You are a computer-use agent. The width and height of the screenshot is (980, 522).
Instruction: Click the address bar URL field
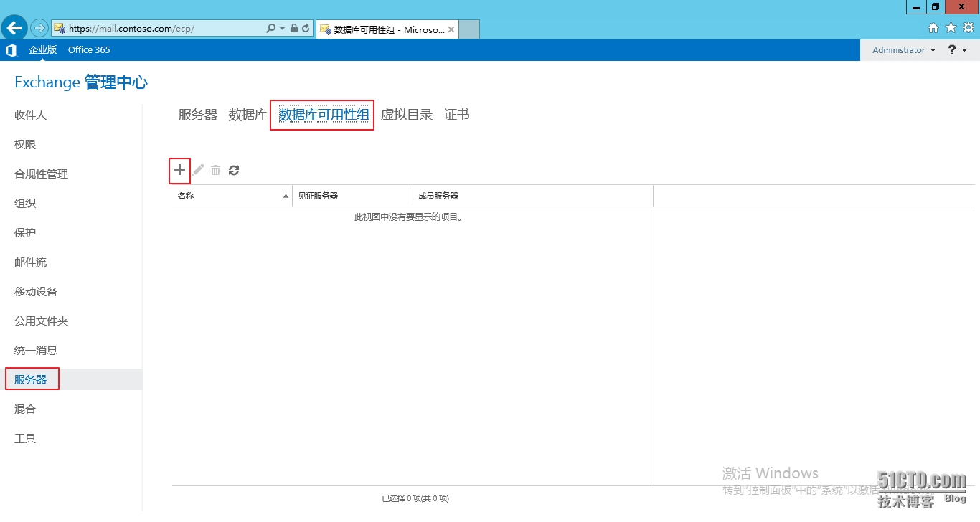[165, 27]
